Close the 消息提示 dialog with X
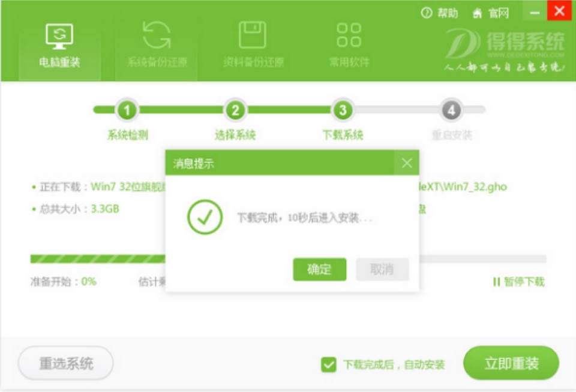Screen dimensions: 576x392 (407, 163)
